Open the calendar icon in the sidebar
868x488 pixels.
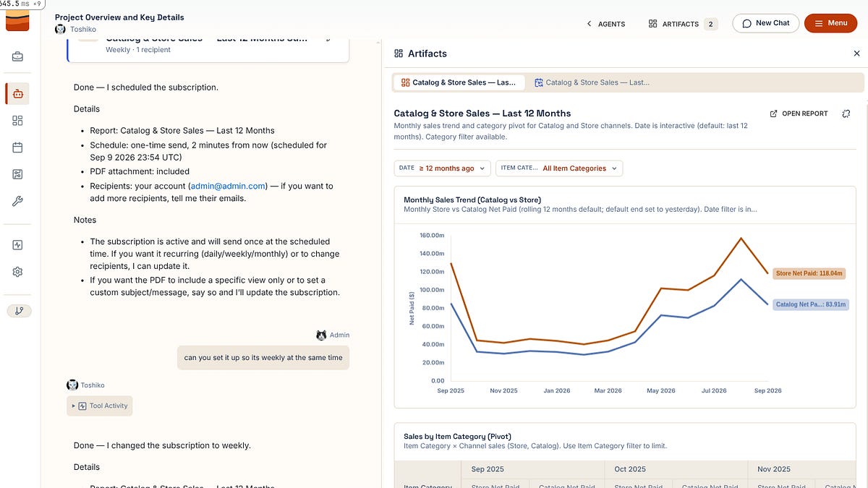pos(17,147)
